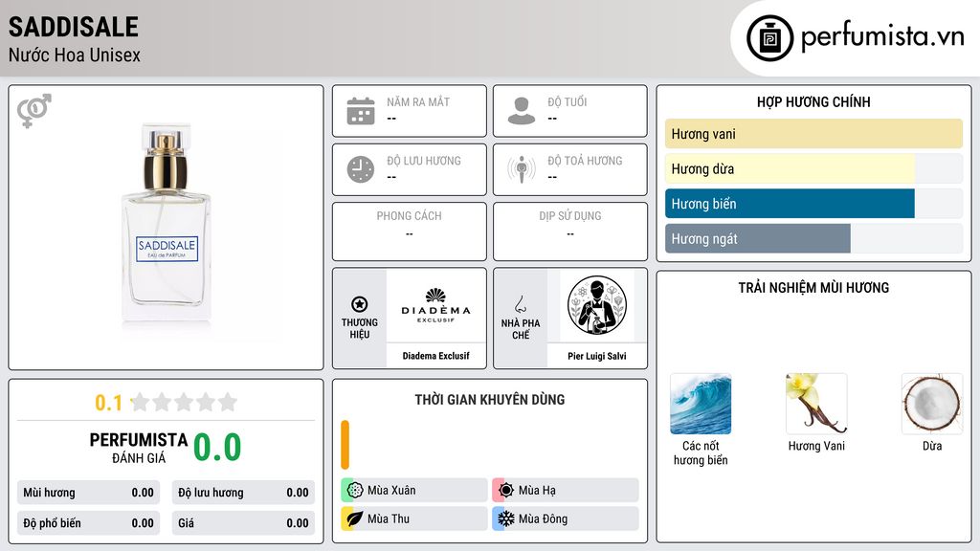Click the orange recommended-time bar
Image resolution: width=980 pixels, height=551 pixels.
pos(345,445)
